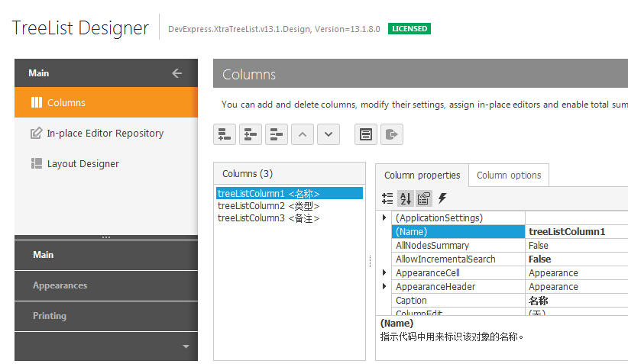This screenshot has height=364, width=628.
Task: Switch property grid to Categorized view
Action: pyautogui.click(x=387, y=198)
